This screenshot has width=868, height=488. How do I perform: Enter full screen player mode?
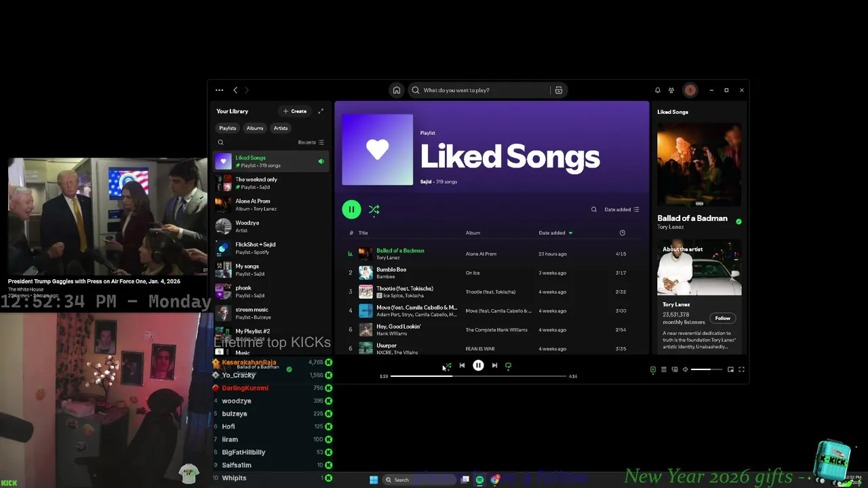tap(741, 369)
